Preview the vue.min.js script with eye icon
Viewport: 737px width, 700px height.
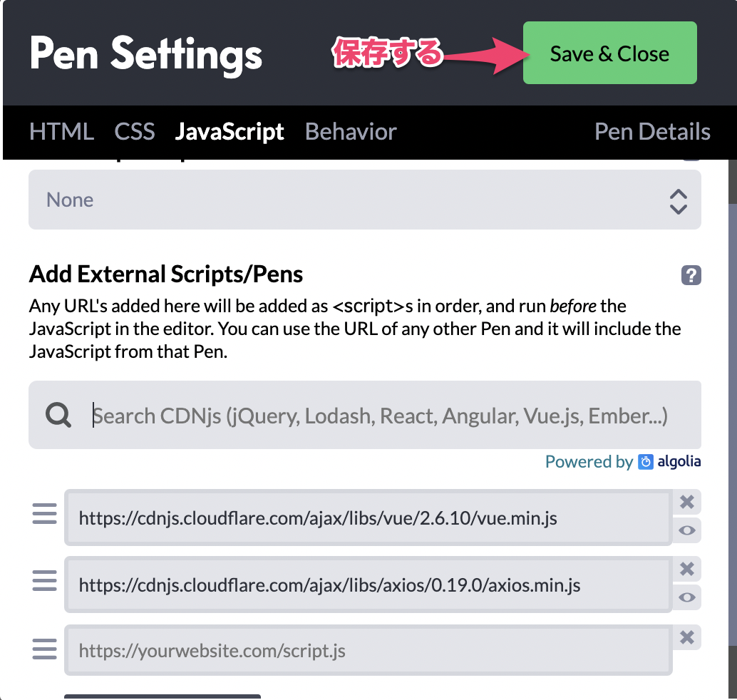tap(687, 530)
